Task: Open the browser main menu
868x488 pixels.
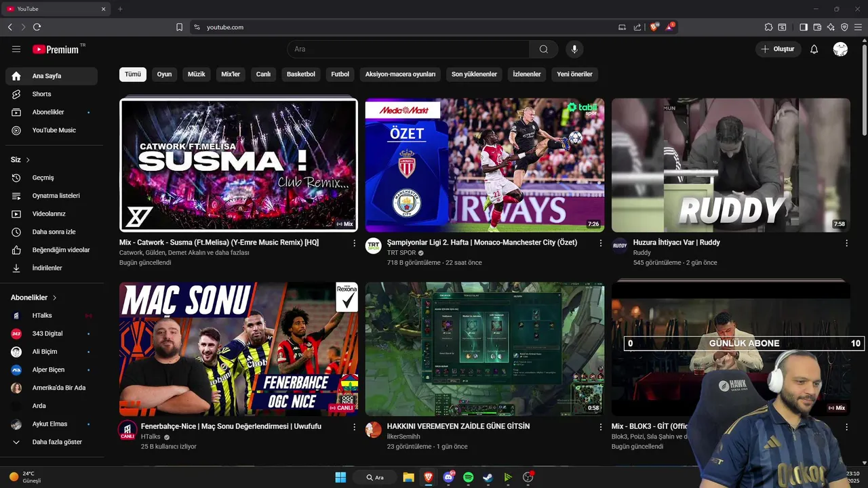Action: (x=859, y=27)
